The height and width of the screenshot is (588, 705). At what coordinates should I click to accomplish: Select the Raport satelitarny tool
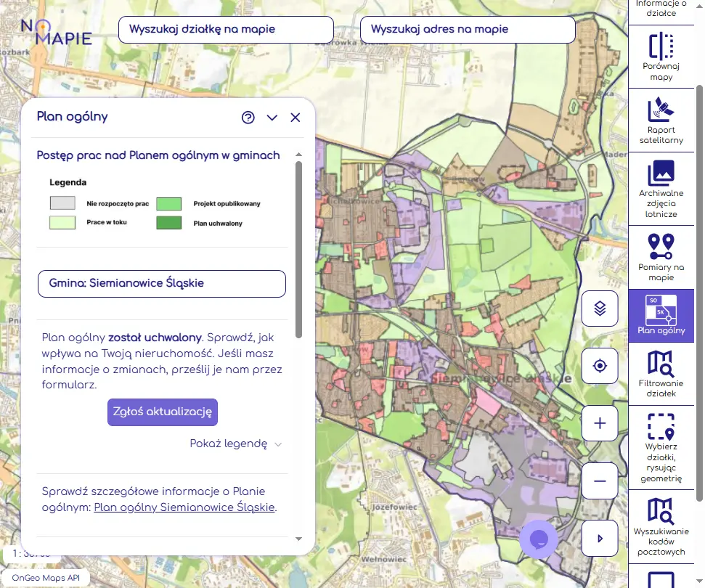click(661, 118)
